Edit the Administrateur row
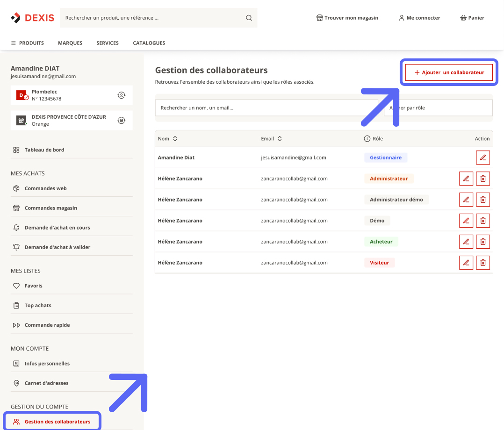 click(466, 179)
